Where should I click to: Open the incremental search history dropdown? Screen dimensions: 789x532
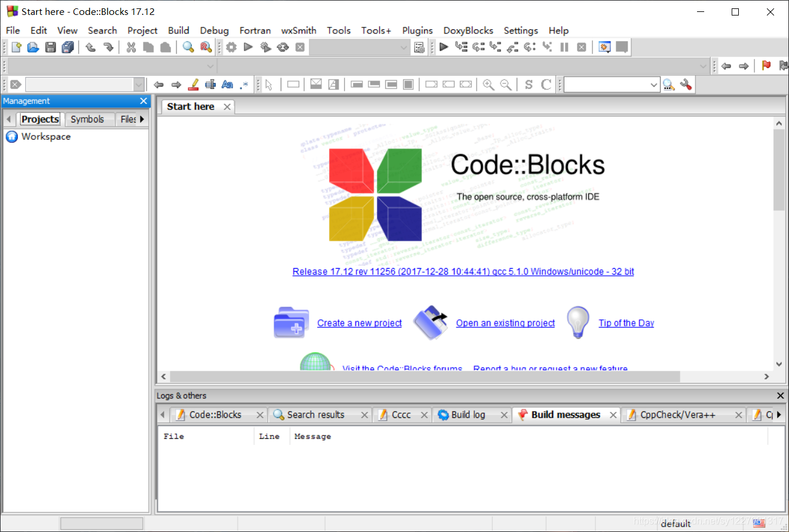coord(139,85)
